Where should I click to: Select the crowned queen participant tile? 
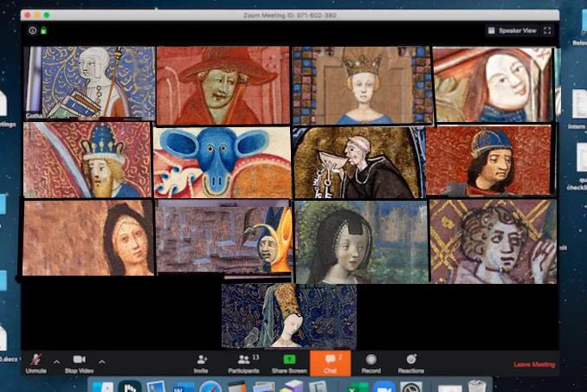363,86
